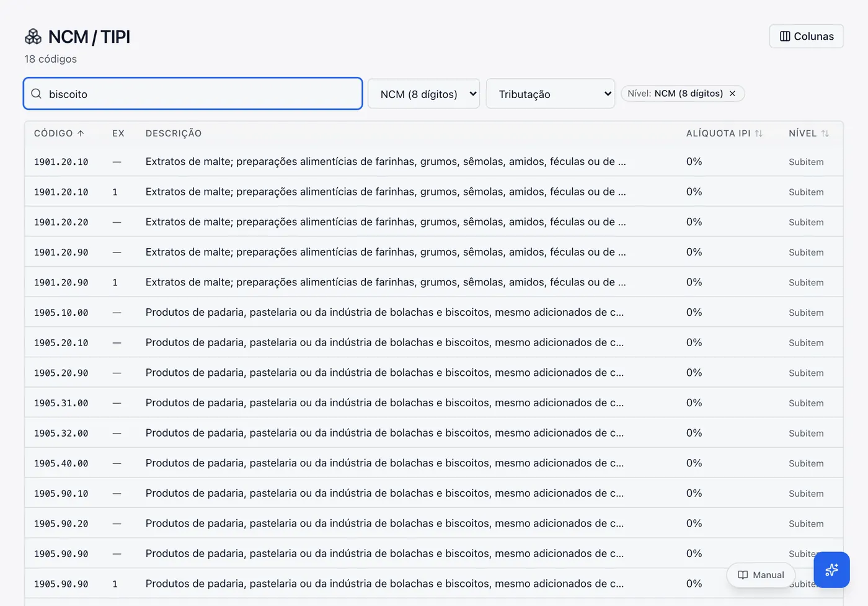Remove the Nível NCM (8 dígitos) filter chip
The image size is (868, 606).
pyautogui.click(x=732, y=94)
